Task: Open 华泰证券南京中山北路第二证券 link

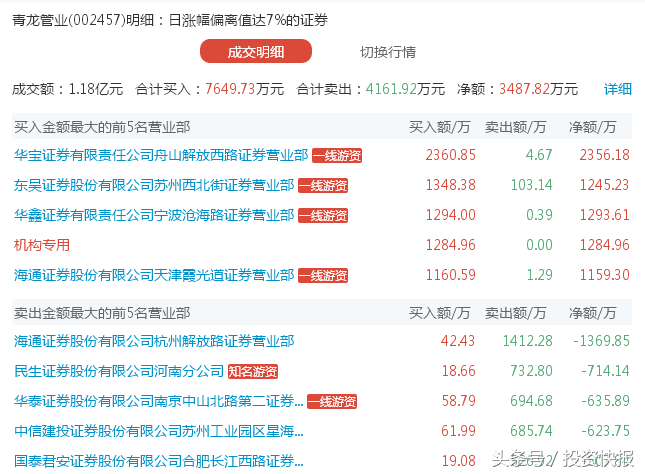Action: [159, 401]
